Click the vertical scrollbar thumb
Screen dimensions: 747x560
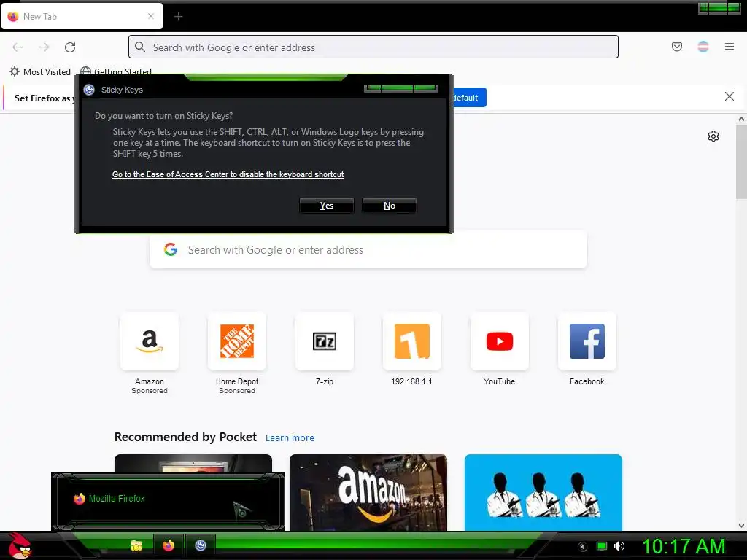(x=741, y=161)
